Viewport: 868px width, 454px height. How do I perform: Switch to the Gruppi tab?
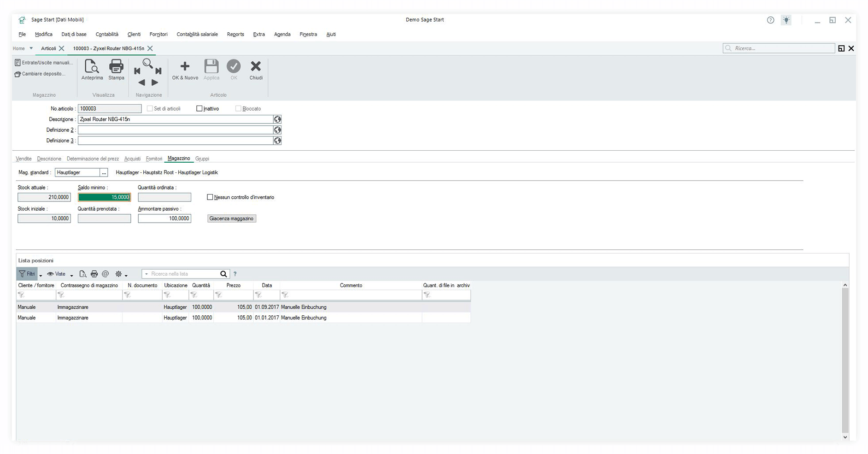pos(202,159)
